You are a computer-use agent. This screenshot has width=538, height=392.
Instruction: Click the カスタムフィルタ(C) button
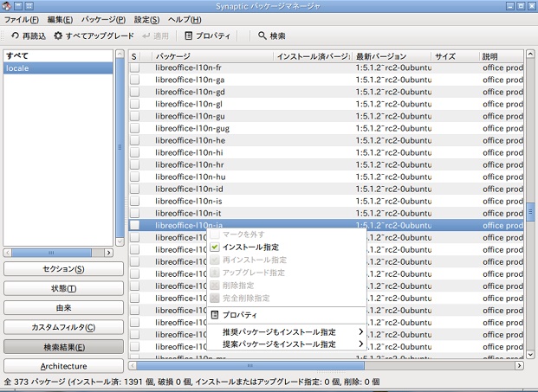[x=63, y=327]
